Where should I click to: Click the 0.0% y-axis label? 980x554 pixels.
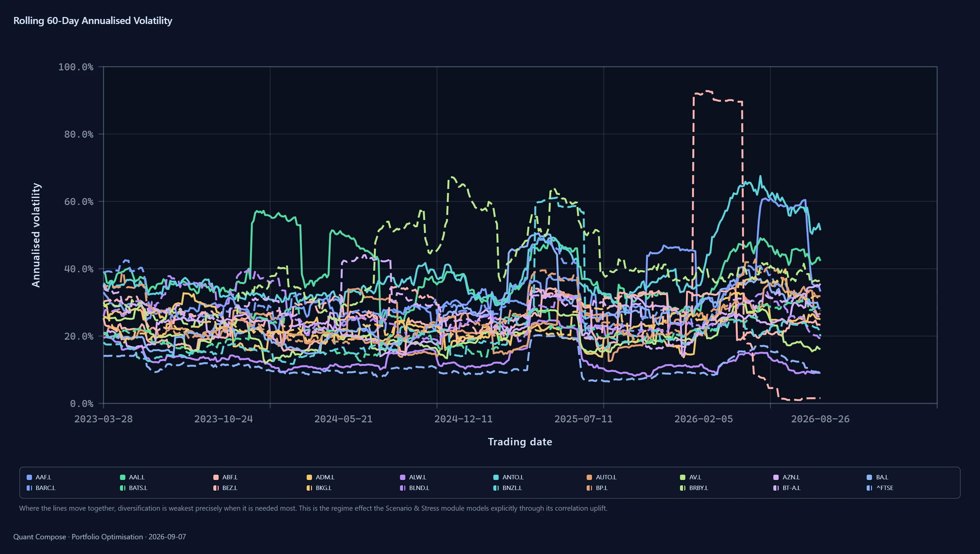tap(82, 404)
